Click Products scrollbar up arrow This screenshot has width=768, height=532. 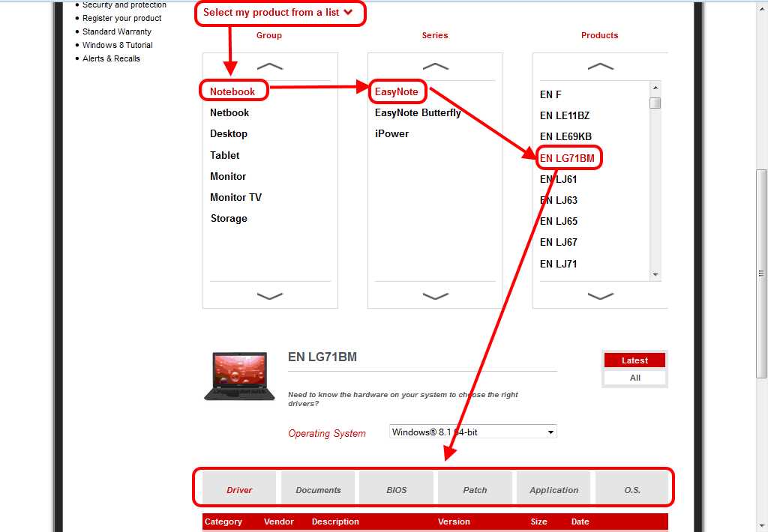(x=655, y=87)
